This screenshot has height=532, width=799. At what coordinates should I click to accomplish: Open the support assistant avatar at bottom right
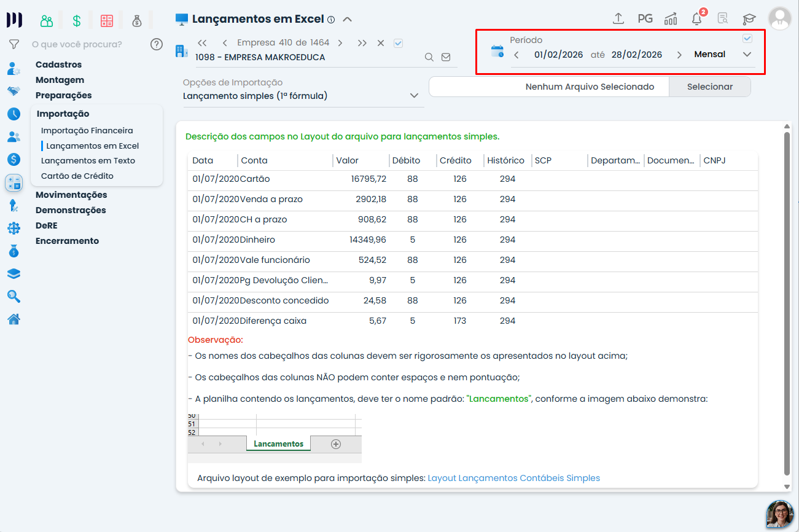[779, 514]
